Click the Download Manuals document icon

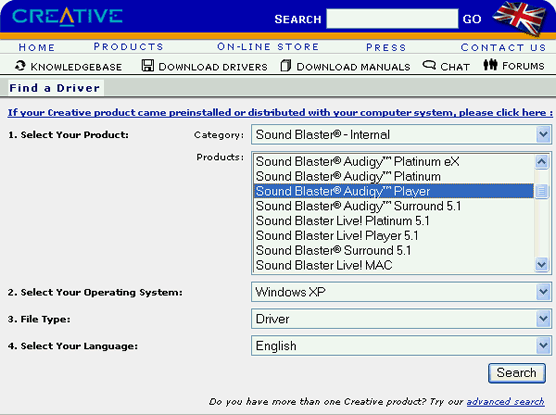[285, 66]
